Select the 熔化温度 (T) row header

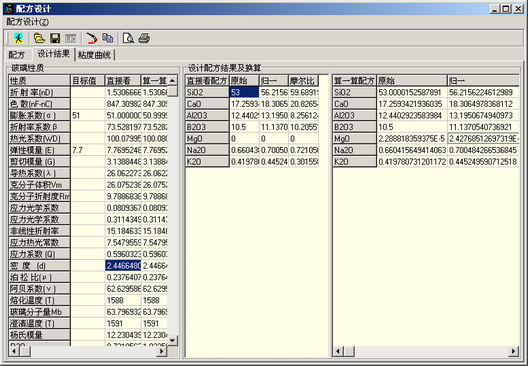coord(39,300)
